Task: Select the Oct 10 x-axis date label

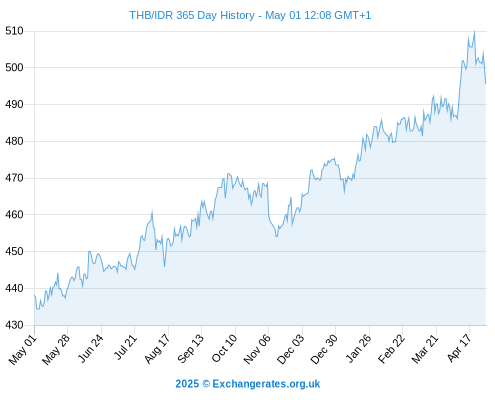Action: click(x=224, y=348)
